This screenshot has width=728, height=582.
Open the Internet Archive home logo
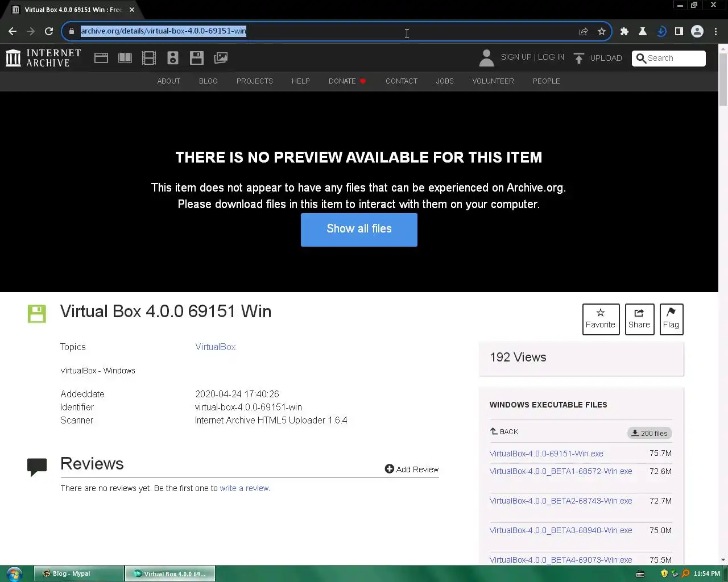(x=43, y=58)
